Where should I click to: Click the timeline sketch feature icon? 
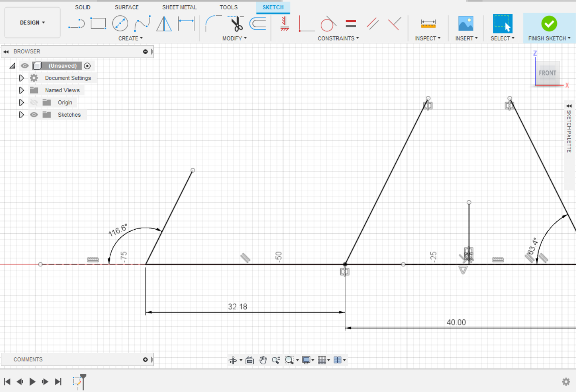(77, 381)
